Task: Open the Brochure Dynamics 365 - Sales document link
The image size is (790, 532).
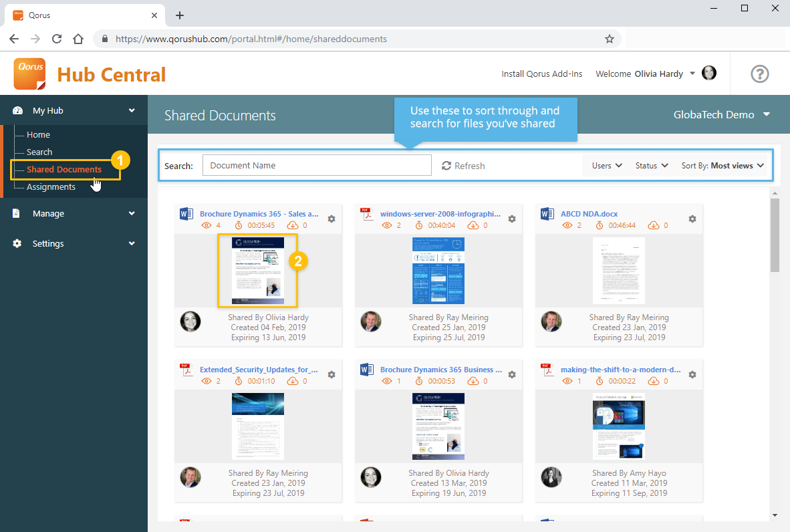Action: [259, 214]
